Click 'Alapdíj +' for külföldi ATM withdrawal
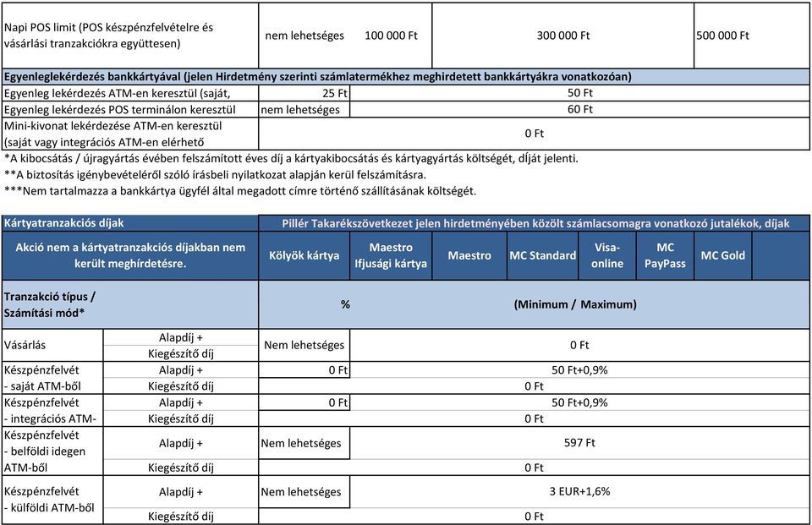 click(x=181, y=492)
